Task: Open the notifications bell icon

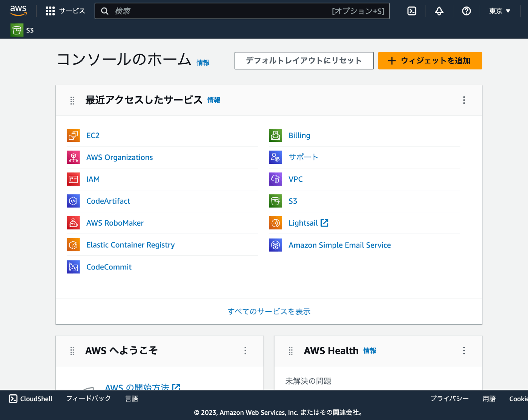Action: click(439, 11)
